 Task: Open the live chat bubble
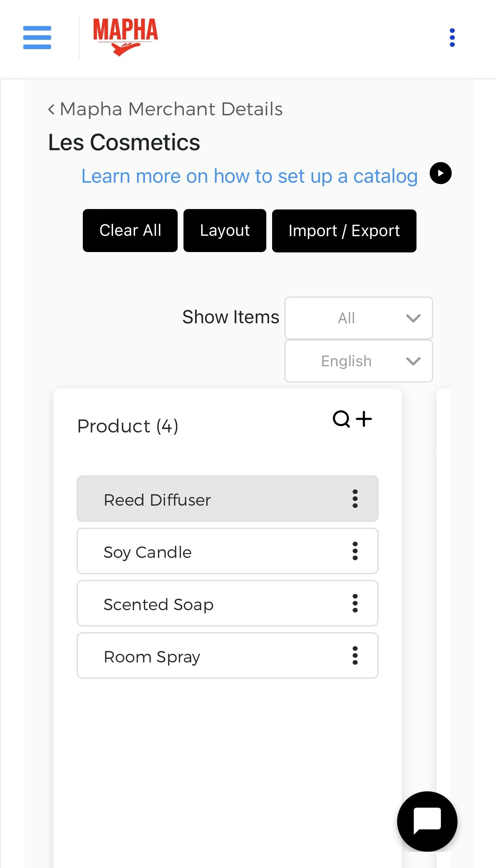pos(427,821)
